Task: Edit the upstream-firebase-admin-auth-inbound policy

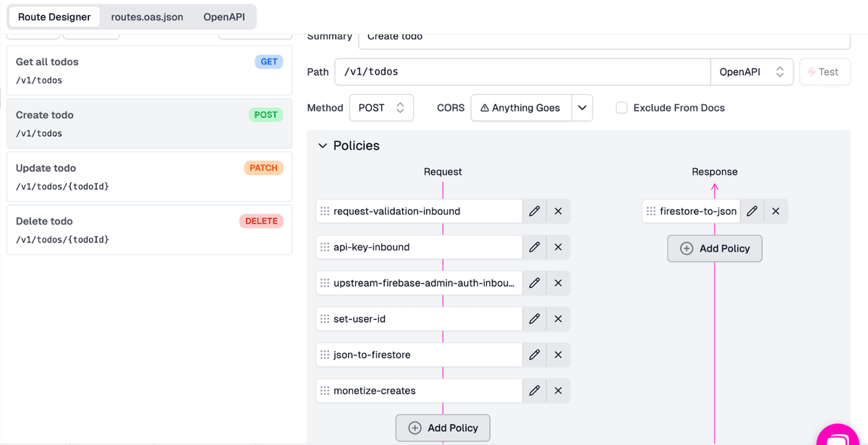Action: point(535,283)
